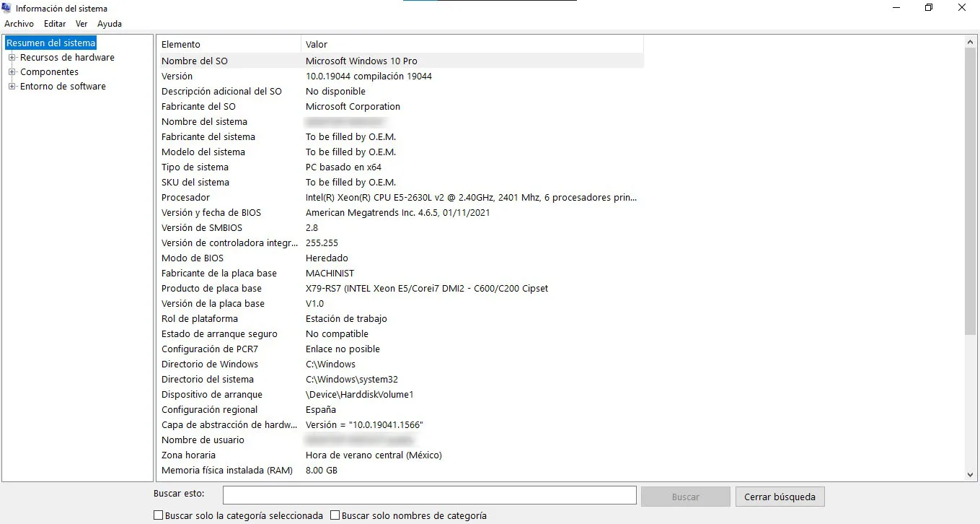Click the Versión = "10.0.19041.1566" value
980x524 pixels.
(x=364, y=425)
